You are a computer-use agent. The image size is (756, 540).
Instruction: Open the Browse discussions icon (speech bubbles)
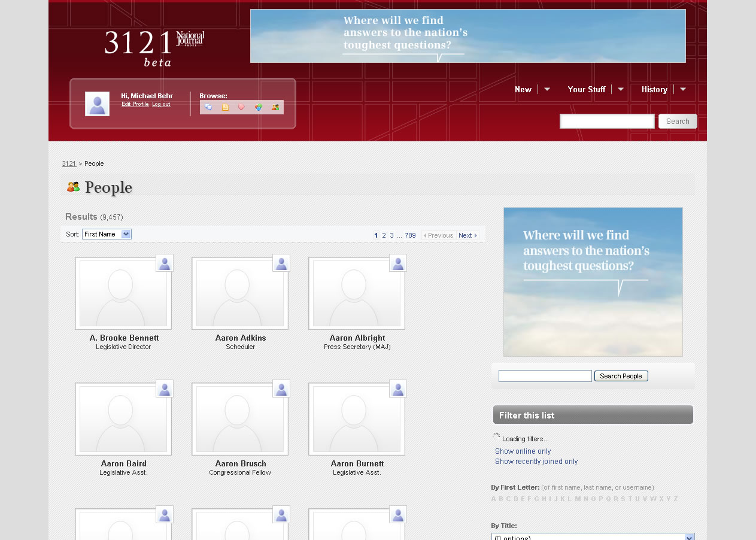[x=208, y=107]
